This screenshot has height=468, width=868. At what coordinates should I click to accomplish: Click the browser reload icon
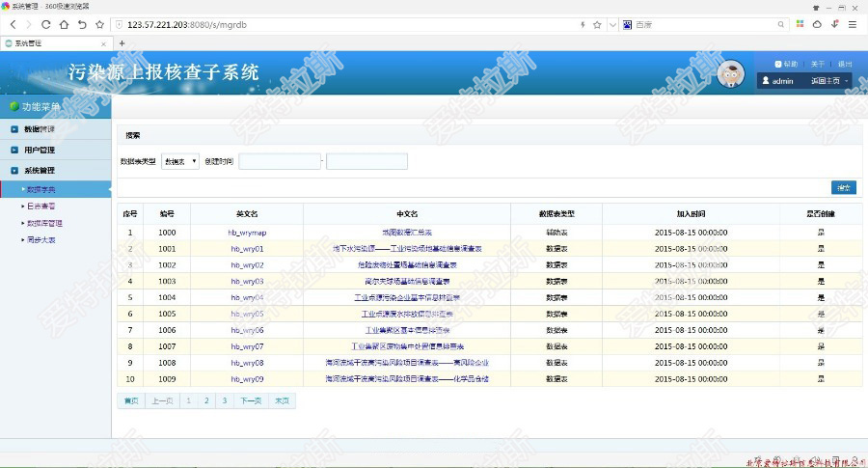(45, 24)
